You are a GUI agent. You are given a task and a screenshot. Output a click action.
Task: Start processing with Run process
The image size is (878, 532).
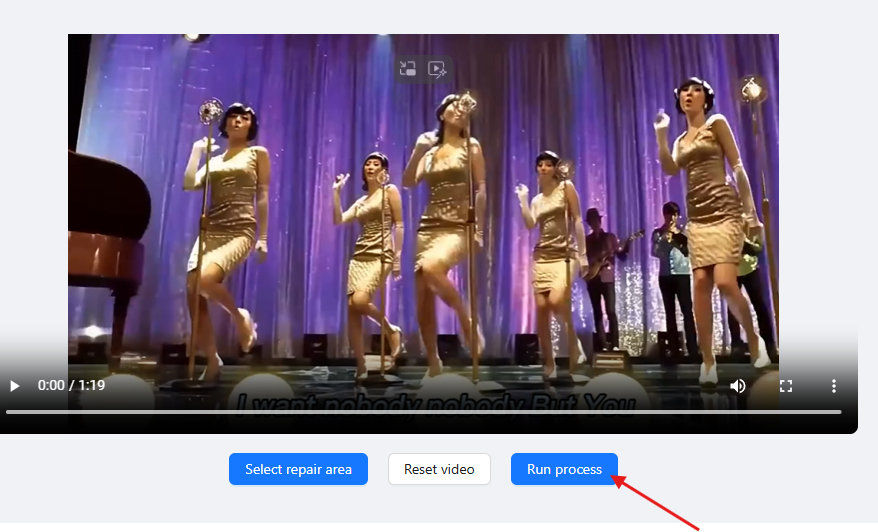pyautogui.click(x=564, y=469)
